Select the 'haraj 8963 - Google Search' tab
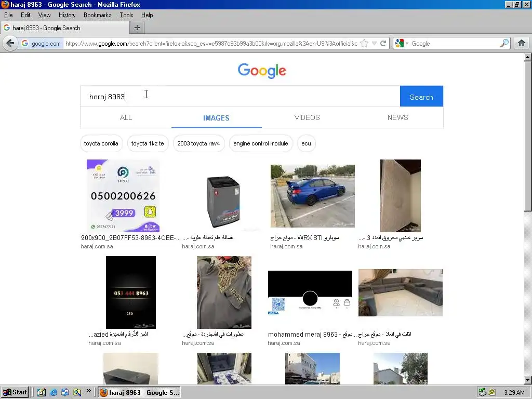532x399 pixels. coord(65,28)
